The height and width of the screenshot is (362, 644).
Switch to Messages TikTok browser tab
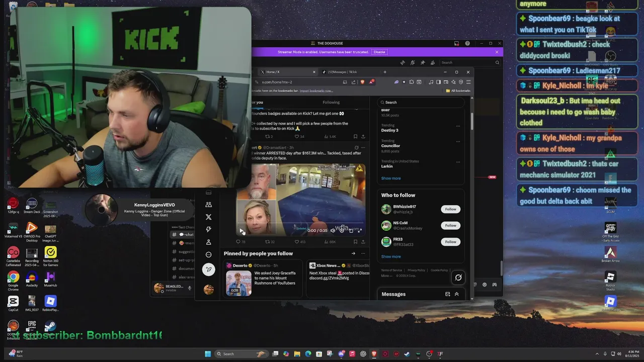click(x=347, y=72)
